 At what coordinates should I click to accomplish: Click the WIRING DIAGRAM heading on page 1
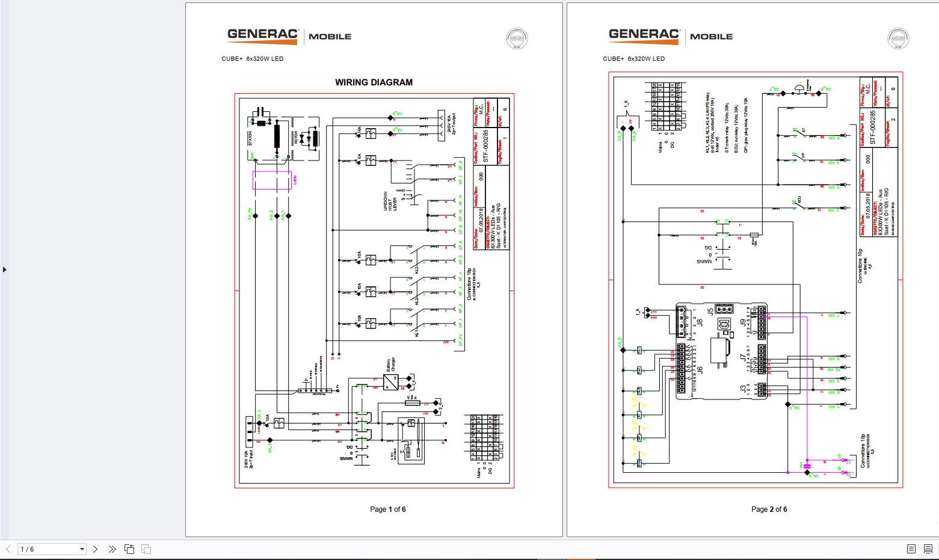374,82
